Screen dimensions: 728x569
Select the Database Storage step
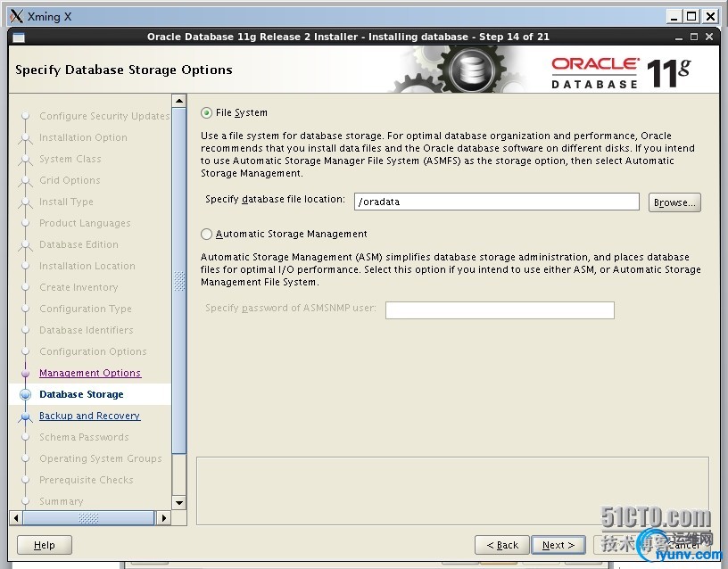(x=81, y=394)
